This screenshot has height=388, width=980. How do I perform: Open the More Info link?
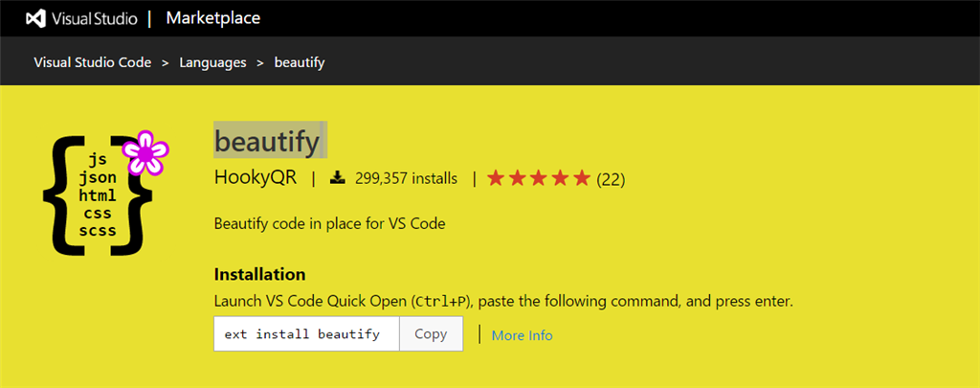pyautogui.click(x=522, y=335)
